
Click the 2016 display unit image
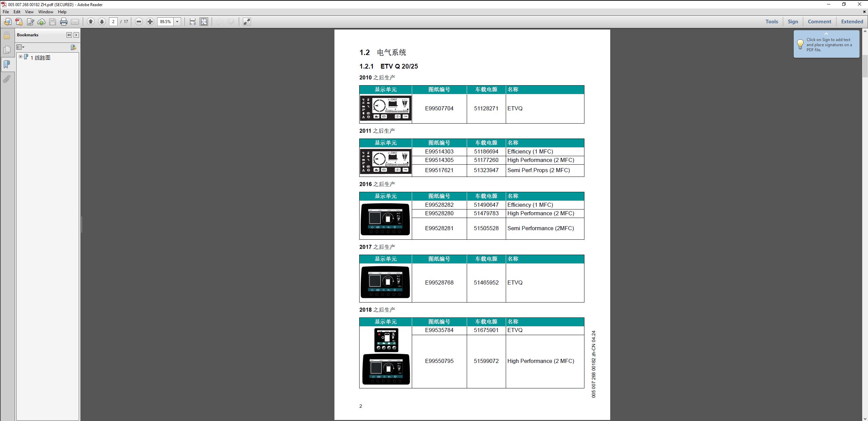click(x=385, y=219)
